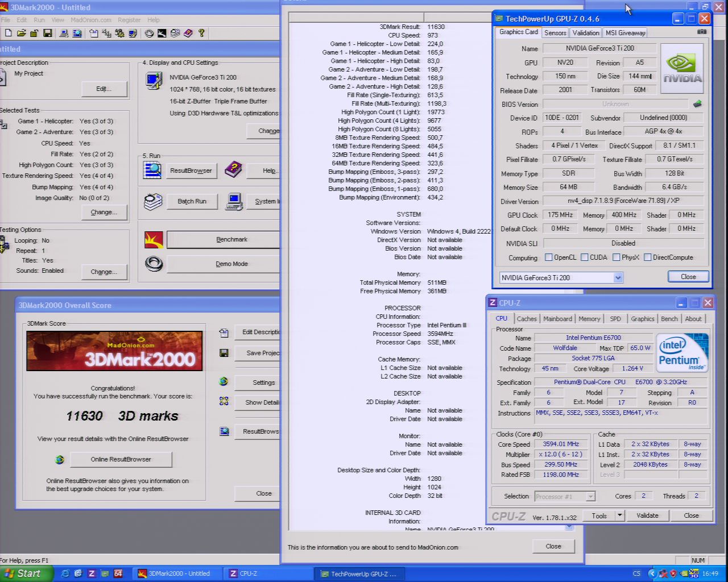This screenshot has height=582, width=728.
Task: Open the GeForce3 Ti 200 adapter dropdown
Action: coord(618,278)
